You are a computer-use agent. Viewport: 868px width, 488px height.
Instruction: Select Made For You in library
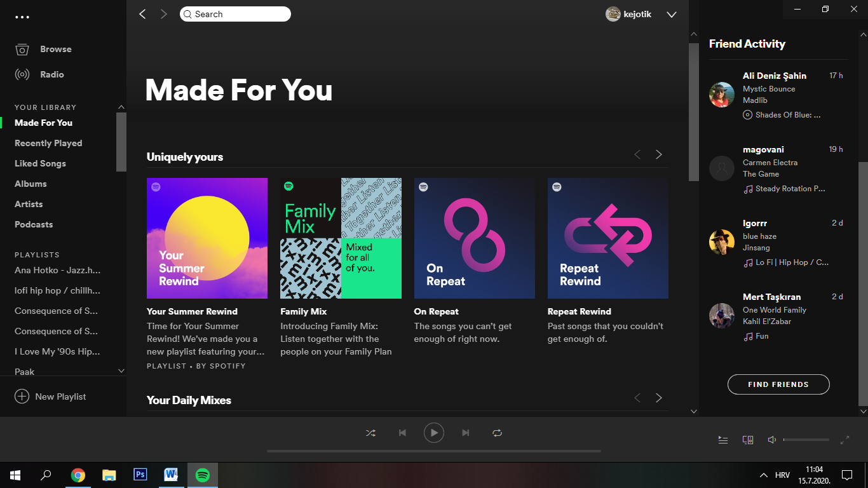(x=43, y=123)
